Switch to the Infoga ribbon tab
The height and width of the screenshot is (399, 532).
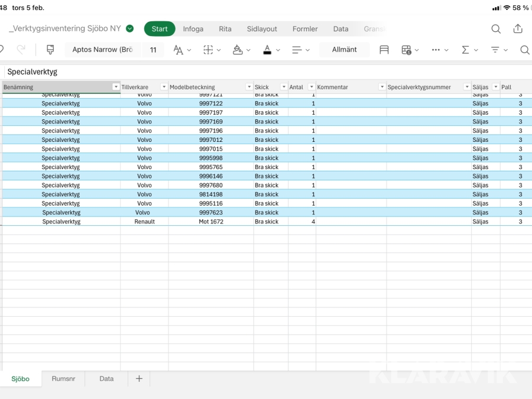point(193,29)
